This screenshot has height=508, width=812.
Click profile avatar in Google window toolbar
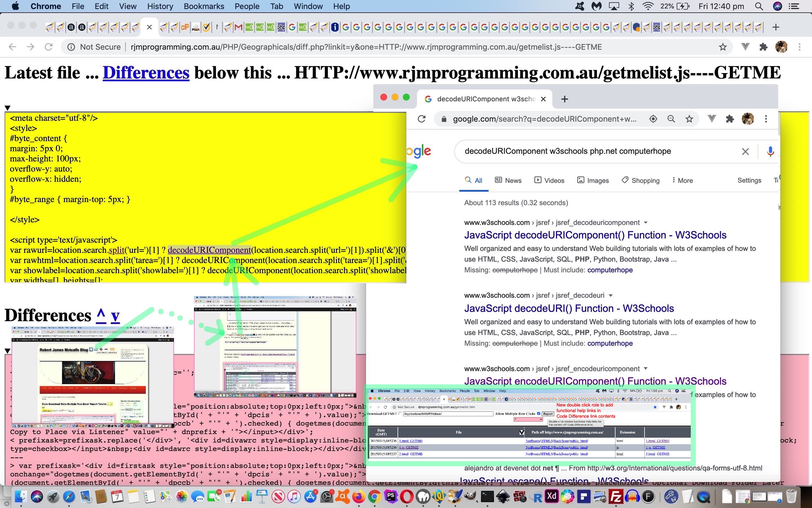(x=748, y=119)
